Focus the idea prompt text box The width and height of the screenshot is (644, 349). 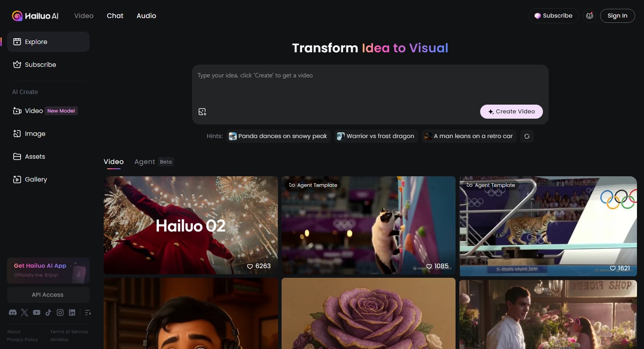370,86
